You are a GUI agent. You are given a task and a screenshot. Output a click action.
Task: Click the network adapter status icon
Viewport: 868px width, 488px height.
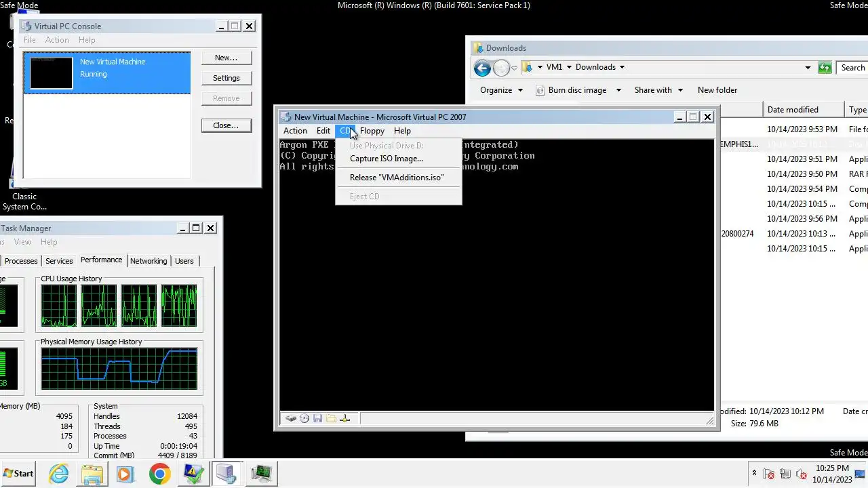[x=344, y=418]
